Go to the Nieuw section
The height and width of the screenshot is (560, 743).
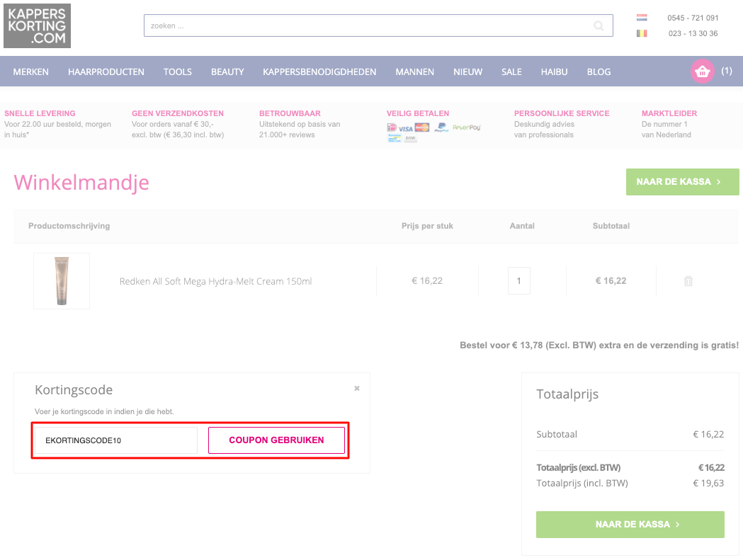(467, 72)
